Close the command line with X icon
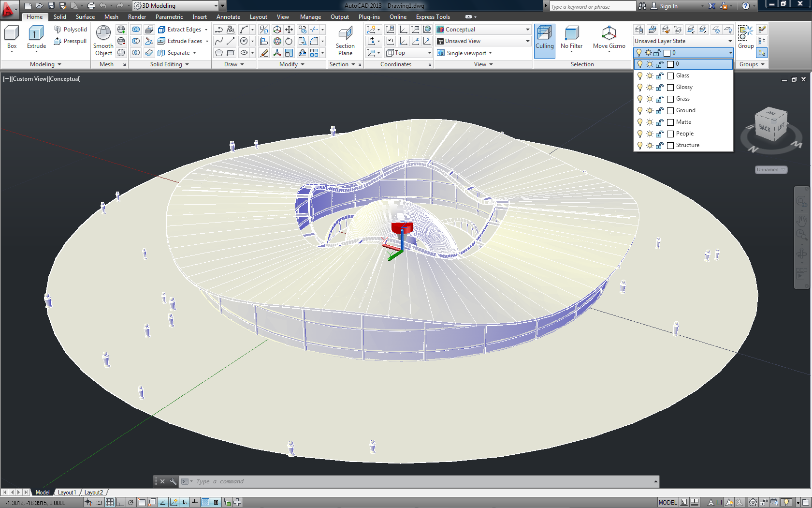 point(162,481)
